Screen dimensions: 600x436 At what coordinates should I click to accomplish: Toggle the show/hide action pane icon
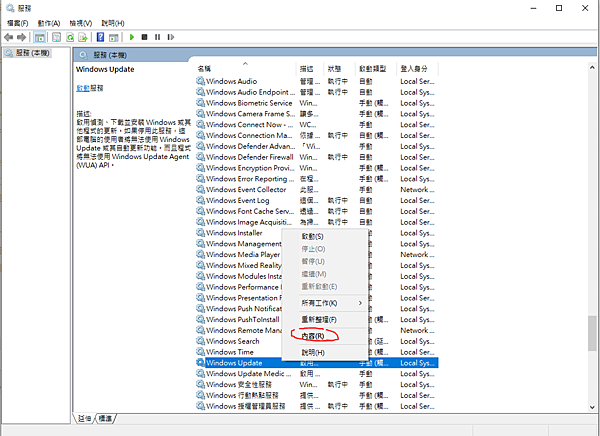(113, 37)
